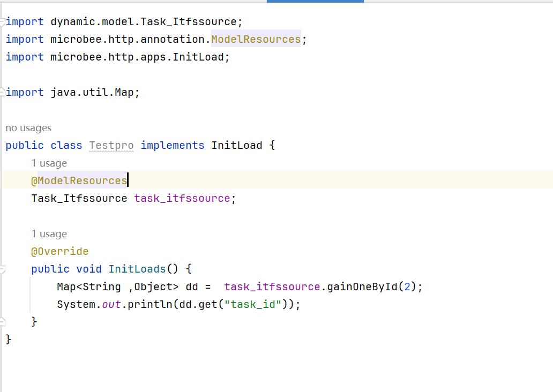The width and height of the screenshot is (553, 392).
Task: Click the InitLoads method name in declaration
Action: 137,269
